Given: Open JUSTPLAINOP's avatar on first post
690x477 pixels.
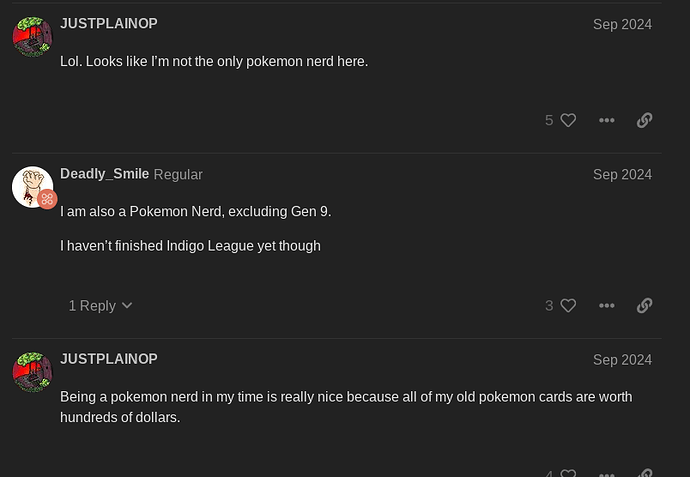Looking at the screenshot, I should click(32, 37).
